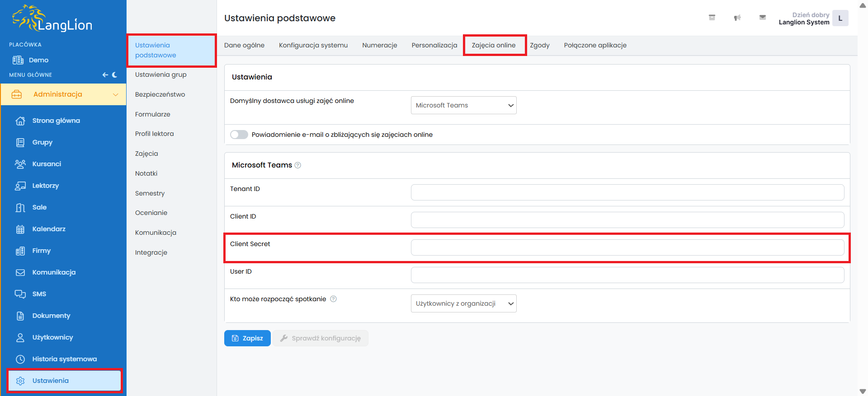Open announcements via the megaphone icon

(737, 18)
